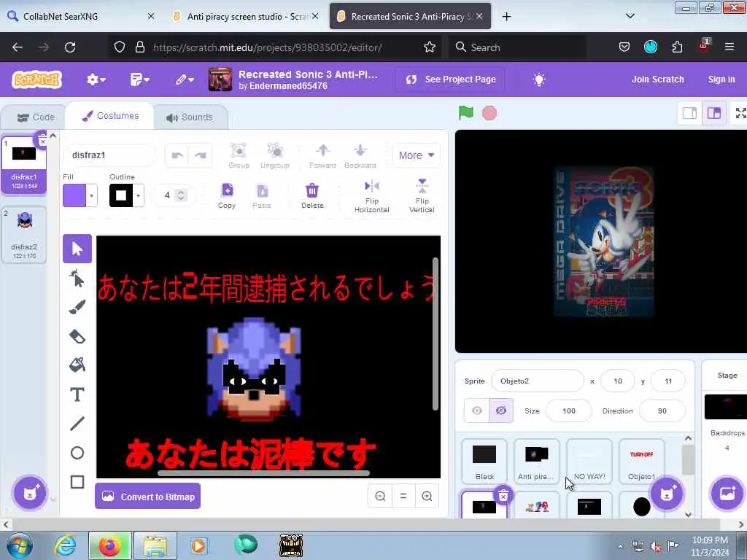
Task: Flip the costume Vertical
Action: click(x=422, y=195)
